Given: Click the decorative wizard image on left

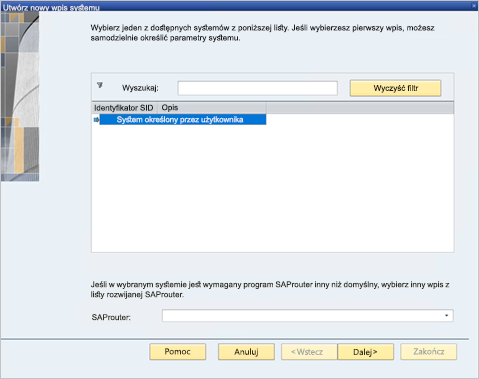Looking at the screenshot, I should click(20, 97).
